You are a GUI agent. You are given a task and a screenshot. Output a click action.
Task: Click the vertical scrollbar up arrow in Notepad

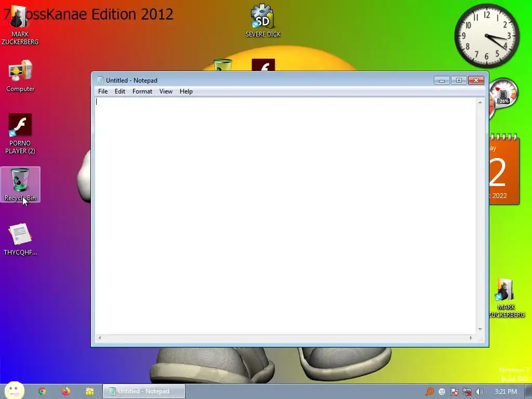point(480,102)
